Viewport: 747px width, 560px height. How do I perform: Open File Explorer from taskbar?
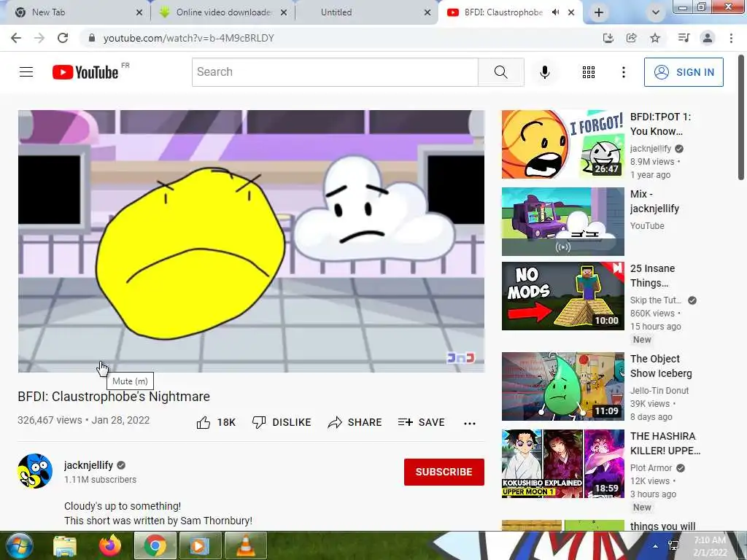tap(65, 545)
